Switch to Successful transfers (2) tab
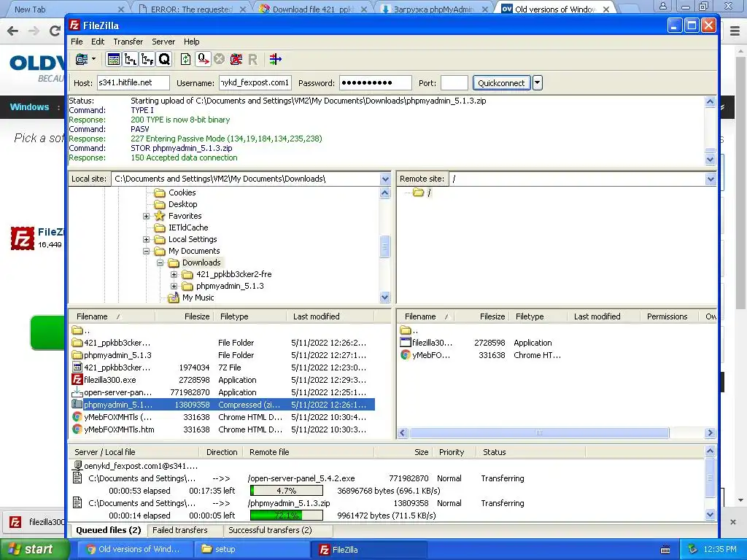747x560 pixels. (x=270, y=530)
